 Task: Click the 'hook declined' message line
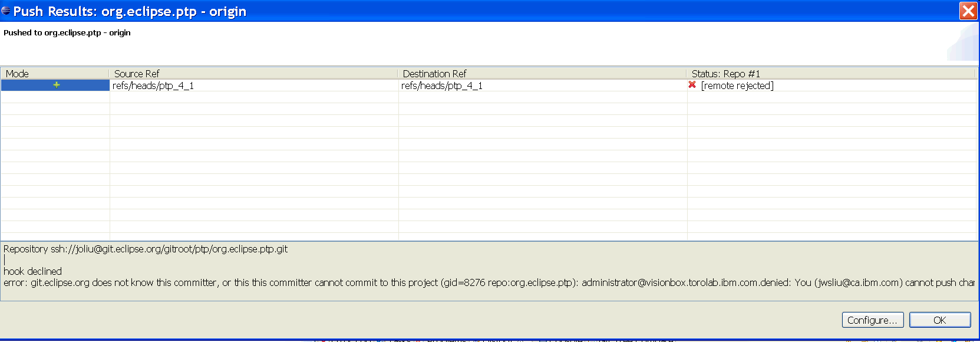[32, 271]
